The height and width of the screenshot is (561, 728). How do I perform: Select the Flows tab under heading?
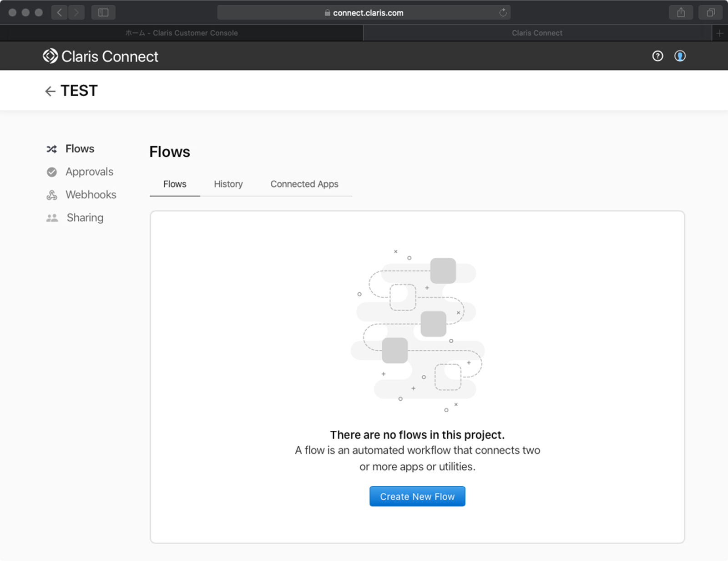click(175, 184)
